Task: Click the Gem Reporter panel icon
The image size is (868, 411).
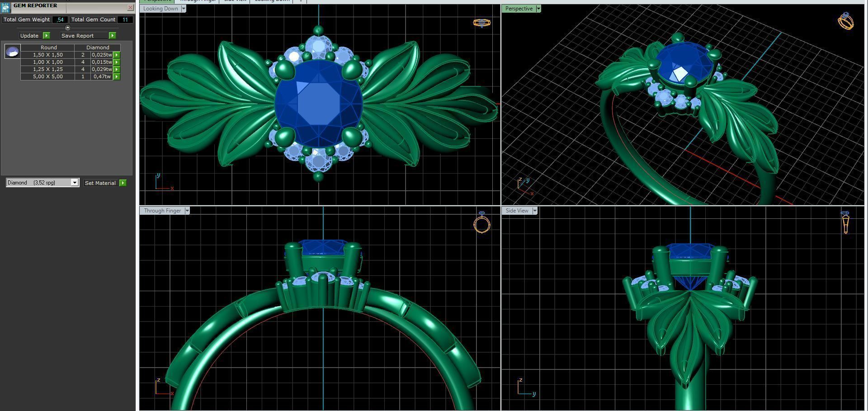Action: [x=6, y=7]
